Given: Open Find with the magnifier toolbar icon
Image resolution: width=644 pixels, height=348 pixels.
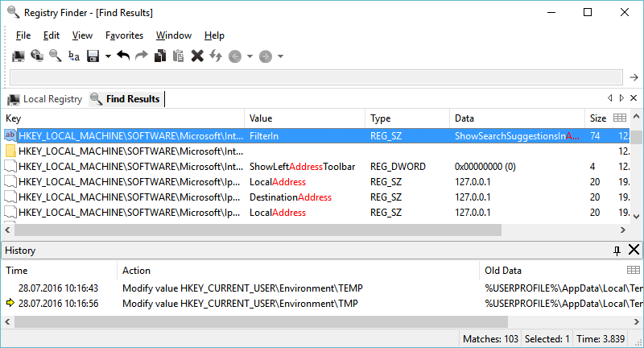Looking at the screenshot, I should coord(55,56).
